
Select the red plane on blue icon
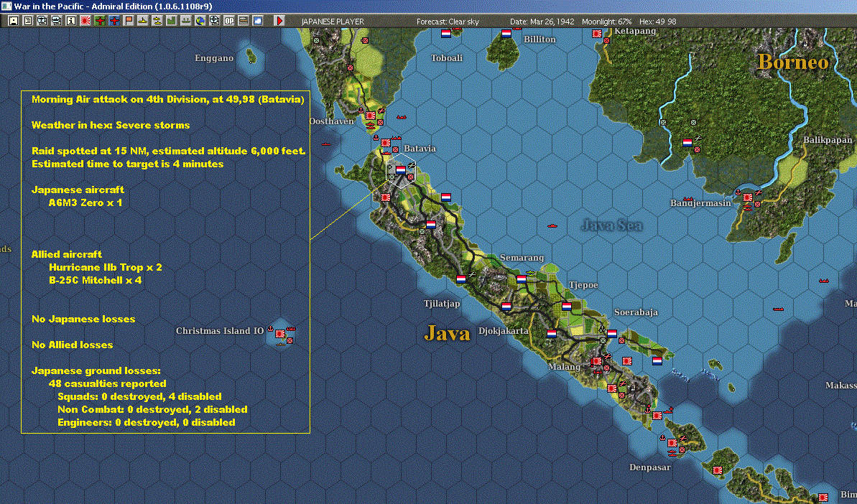point(114,21)
